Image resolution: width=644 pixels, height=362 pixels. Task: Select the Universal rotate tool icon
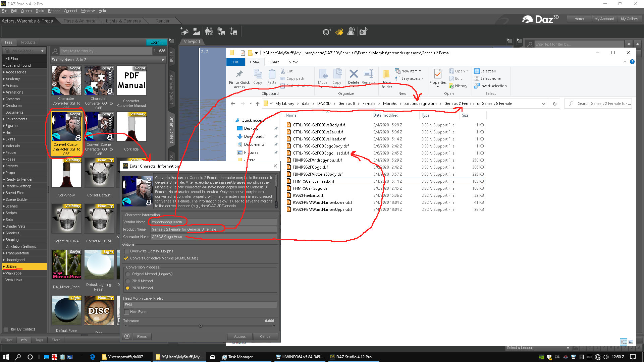pyautogui.click(x=326, y=32)
